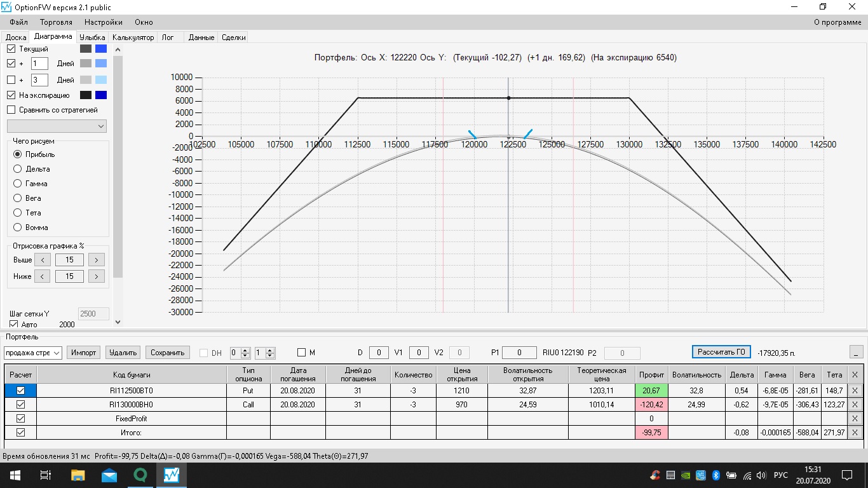Pick the dark blue На экспирацию swatch
This screenshot has height=488, width=868.
coord(101,95)
